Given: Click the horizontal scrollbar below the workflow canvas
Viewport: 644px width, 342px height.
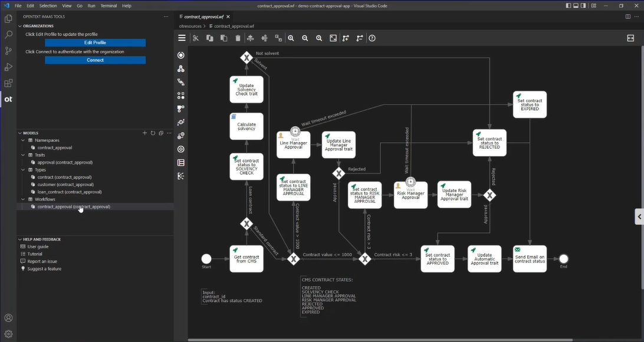Looking at the screenshot, I should 380,340.
